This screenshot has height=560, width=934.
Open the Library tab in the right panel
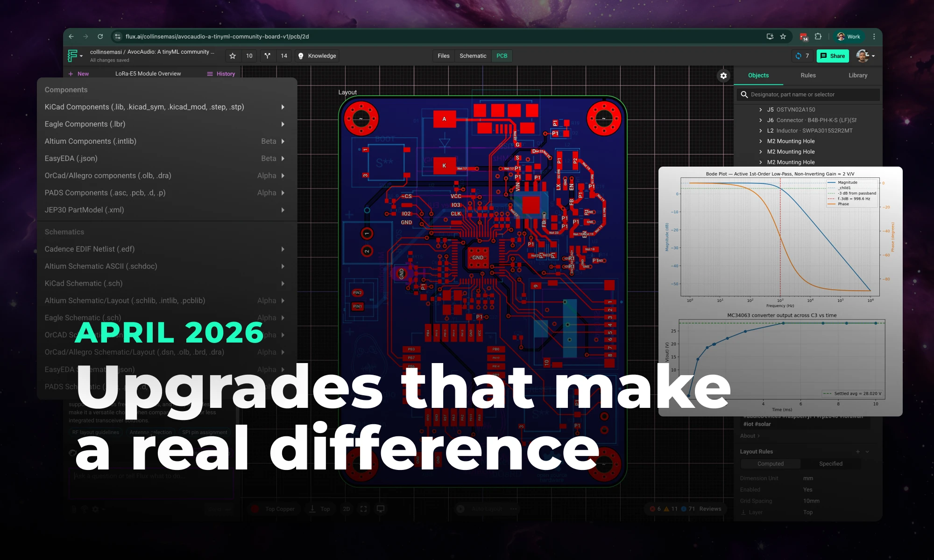[857, 75]
